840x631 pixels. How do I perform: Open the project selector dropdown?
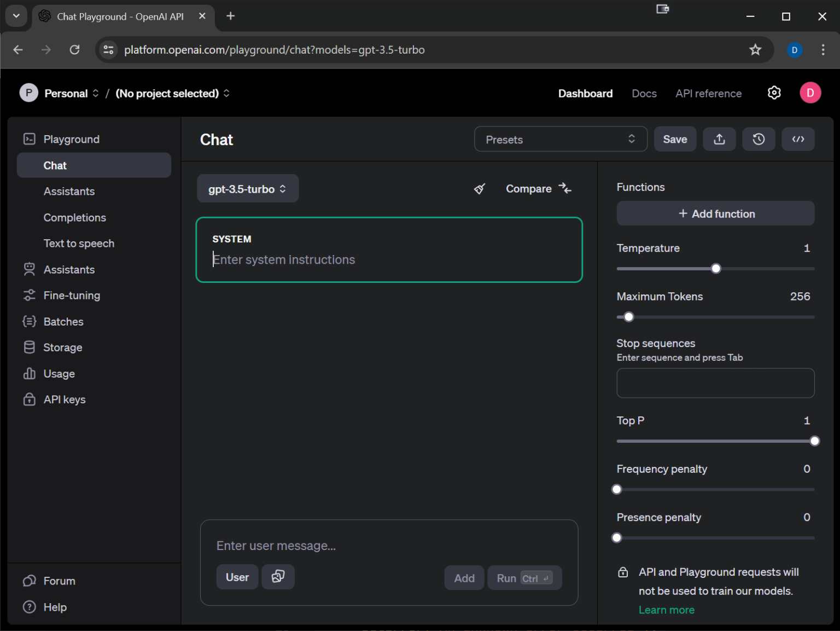click(172, 94)
